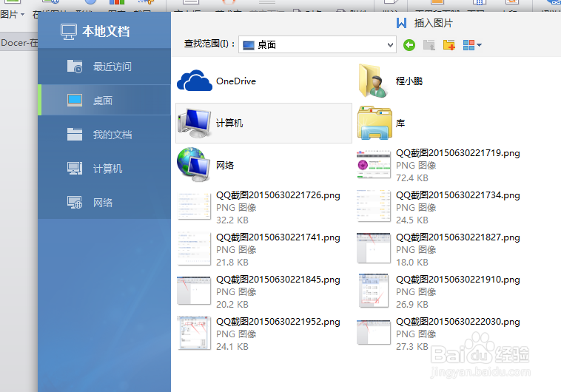Click the OneDrive text label

tap(236, 81)
